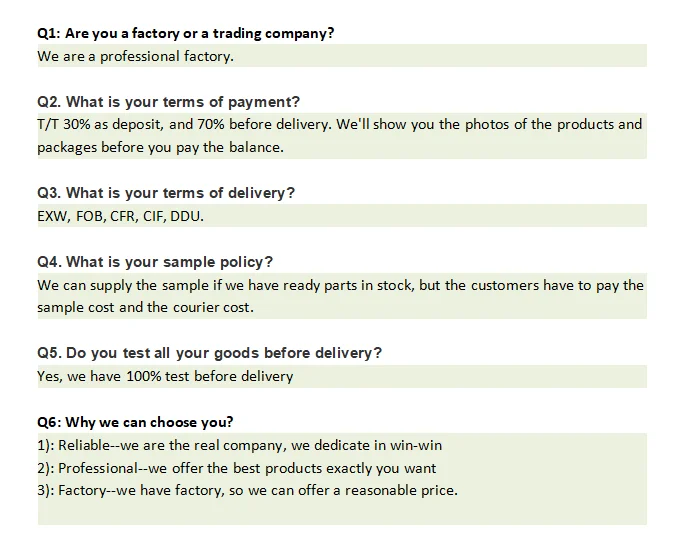Click the Q4 sample policy question
This screenshot has width=678, height=550.
pyautogui.click(x=155, y=262)
